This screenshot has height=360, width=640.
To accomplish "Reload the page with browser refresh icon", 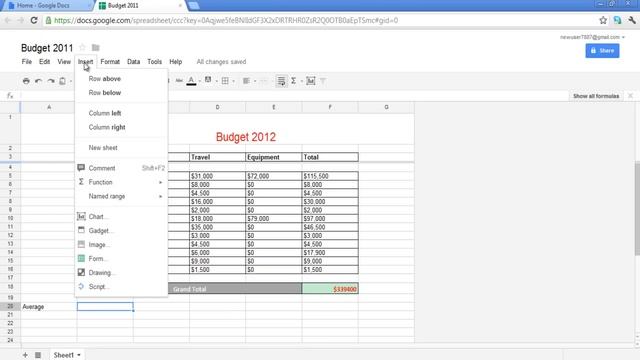I will click(x=34, y=20).
